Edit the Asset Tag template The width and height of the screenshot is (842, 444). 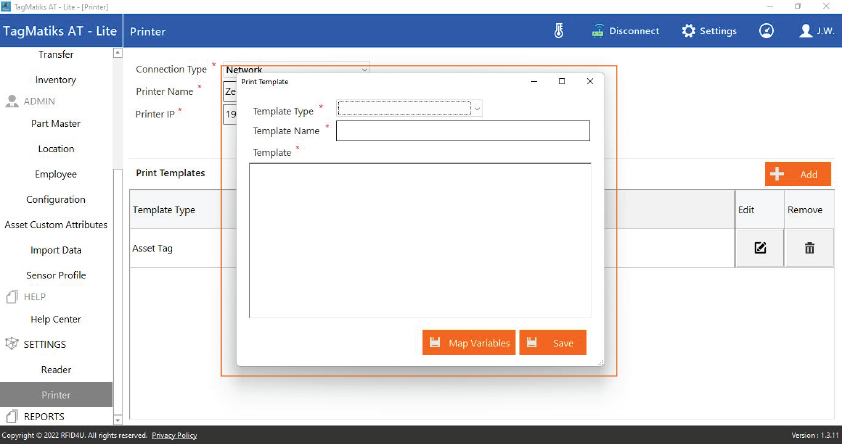pos(760,248)
